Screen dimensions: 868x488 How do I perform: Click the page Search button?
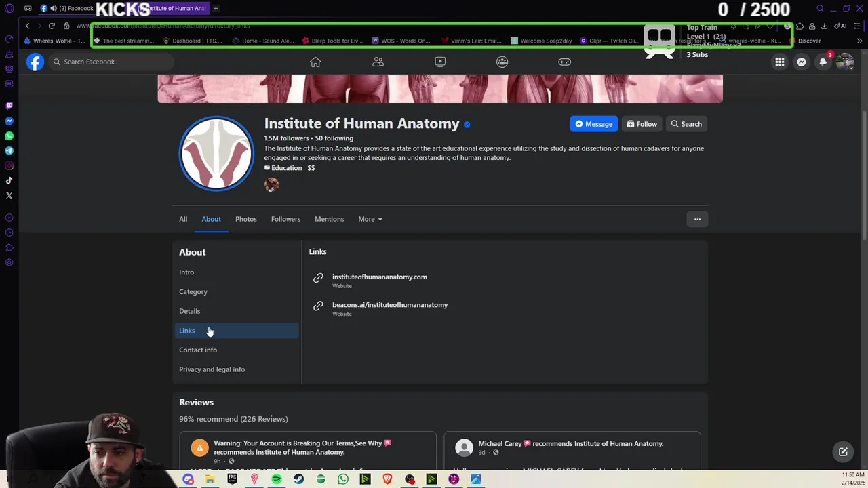686,124
